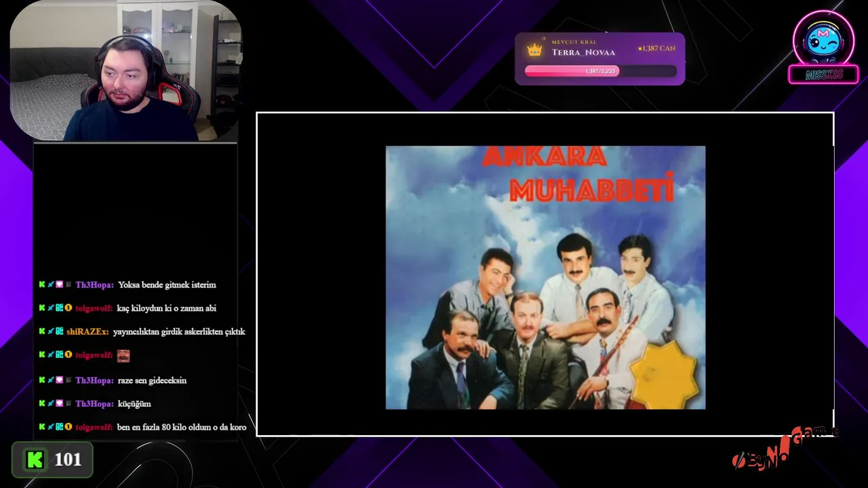
Task: Click the streamer webcam feed
Action: coord(124,70)
